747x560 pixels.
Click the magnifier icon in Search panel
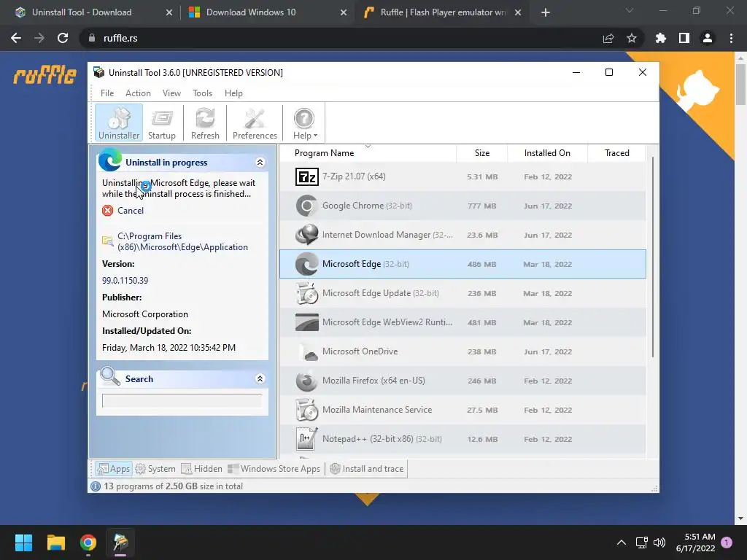pyautogui.click(x=111, y=376)
